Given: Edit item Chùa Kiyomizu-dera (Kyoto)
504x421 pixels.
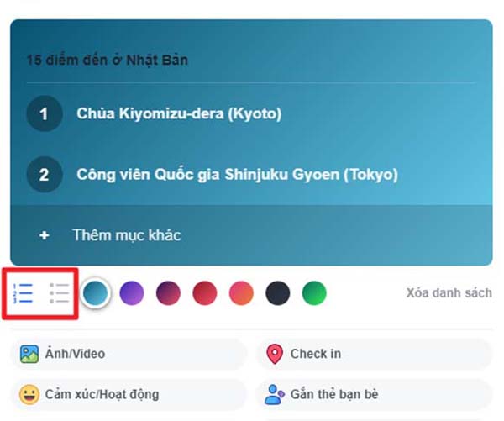Looking at the screenshot, I should tap(179, 113).
